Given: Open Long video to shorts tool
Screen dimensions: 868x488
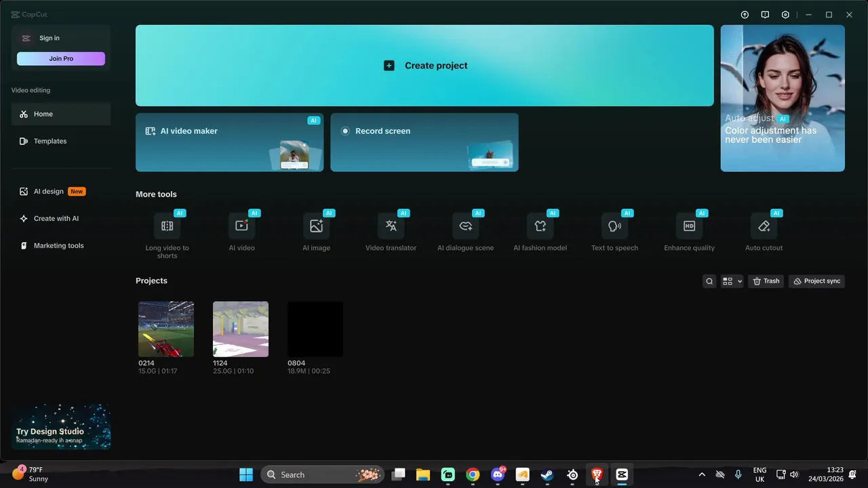Looking at the screenshot, I should tap(167, 234).
